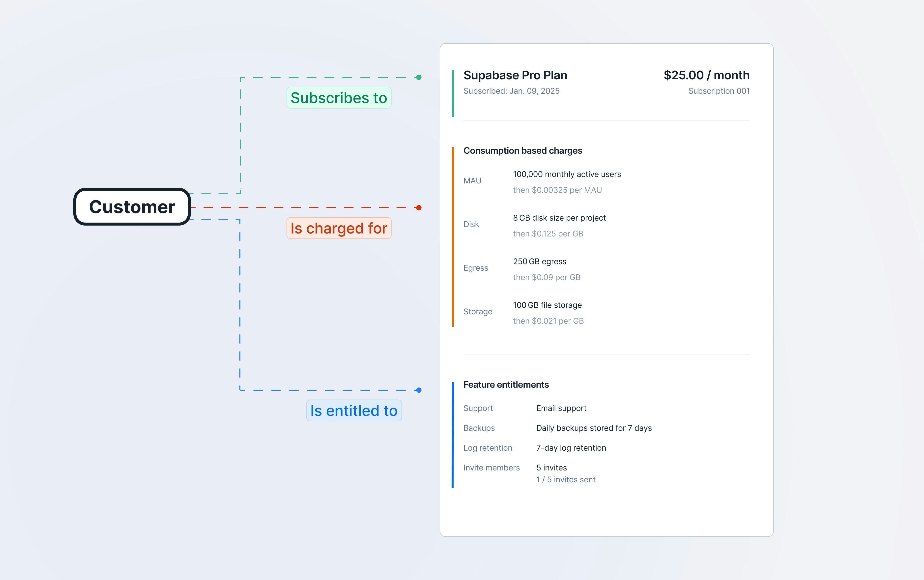The width and height of the screenshot is (924, 580).
Task: Click the MAU row label
Action: (x=472, y=181)
